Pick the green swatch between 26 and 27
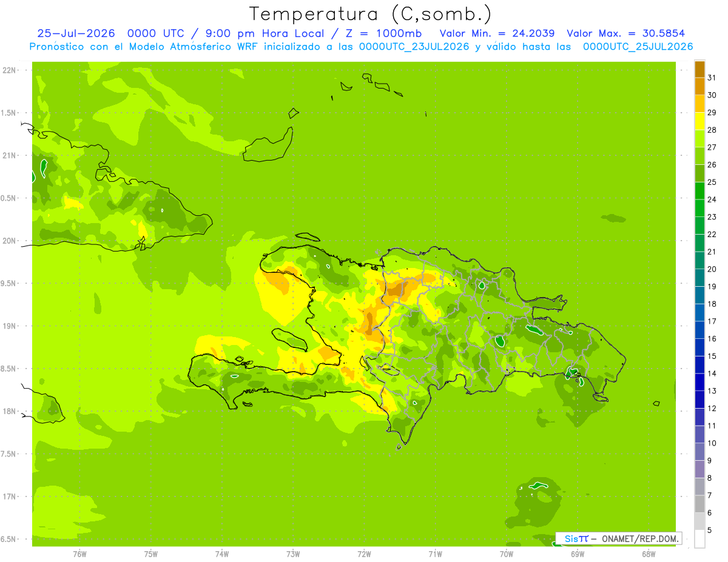 click(699, 156)
